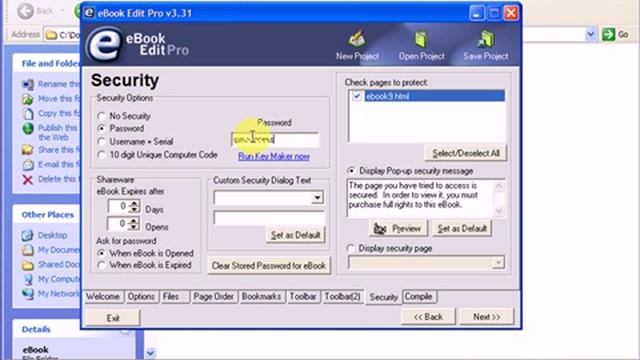Click the E-mail this folder icon

pos(27,164)
